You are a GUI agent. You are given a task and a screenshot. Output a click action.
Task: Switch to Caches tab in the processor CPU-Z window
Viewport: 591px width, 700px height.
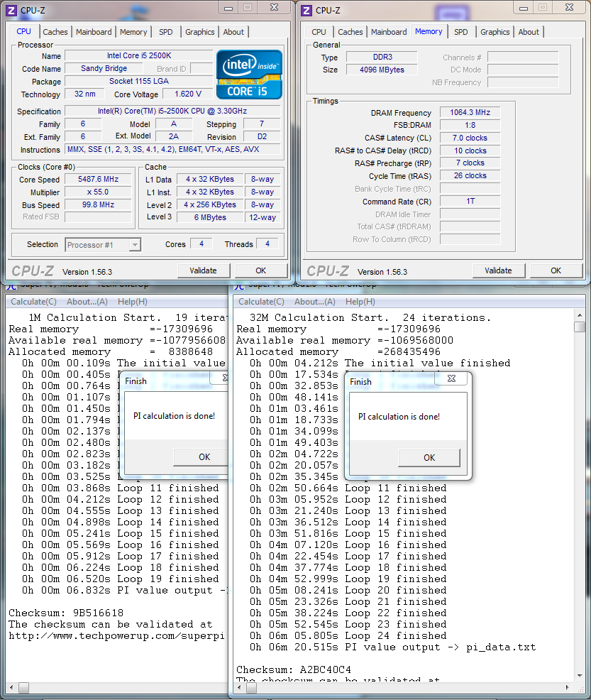click(x=55, y=32)
